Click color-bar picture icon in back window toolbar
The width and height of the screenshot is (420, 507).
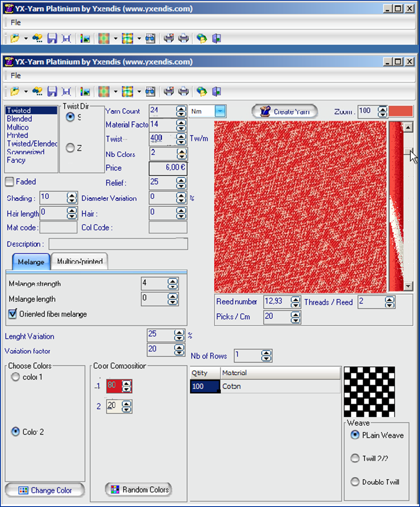pos(86,39)
